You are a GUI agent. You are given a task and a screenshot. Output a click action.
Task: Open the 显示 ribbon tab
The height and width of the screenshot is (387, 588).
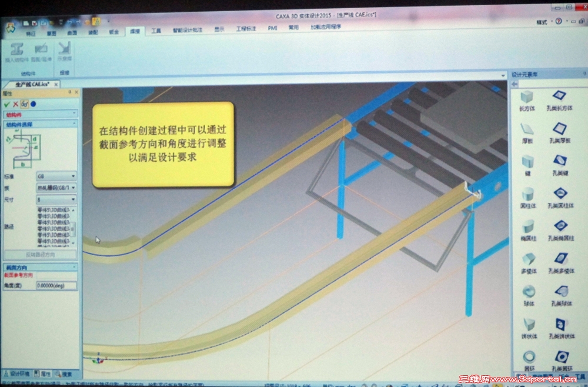pos(219,29)
